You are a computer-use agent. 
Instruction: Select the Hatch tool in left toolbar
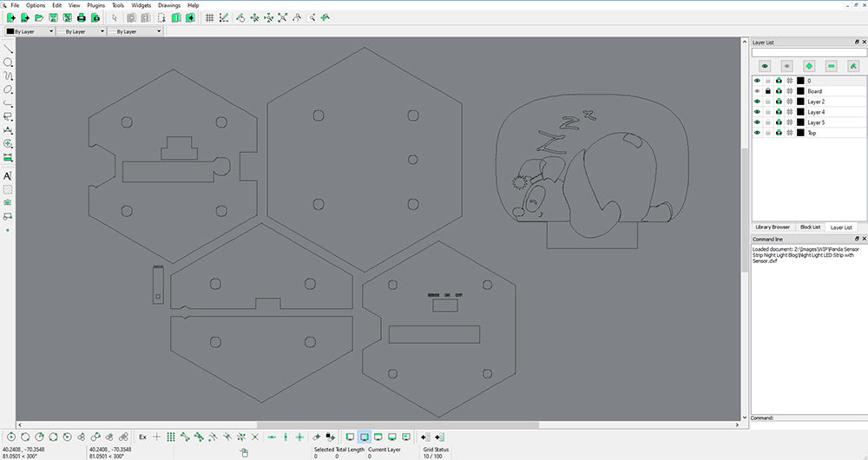pyautogui.click(x=8, y=189)
